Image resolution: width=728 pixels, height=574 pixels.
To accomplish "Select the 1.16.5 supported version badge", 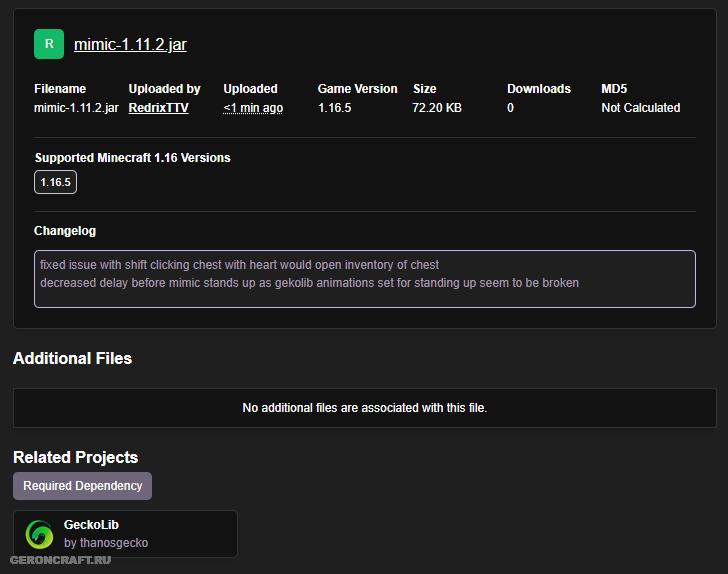I will tap(55, 182).
